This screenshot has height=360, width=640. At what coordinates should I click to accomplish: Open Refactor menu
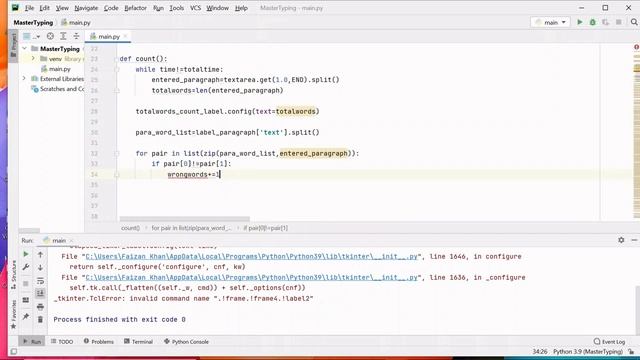135,8
